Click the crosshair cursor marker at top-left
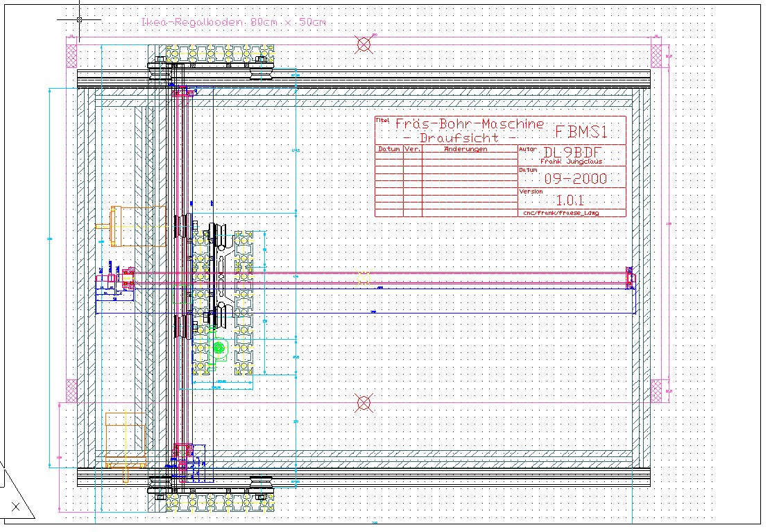This screenshot has width=770, height=532. (79, 19)
